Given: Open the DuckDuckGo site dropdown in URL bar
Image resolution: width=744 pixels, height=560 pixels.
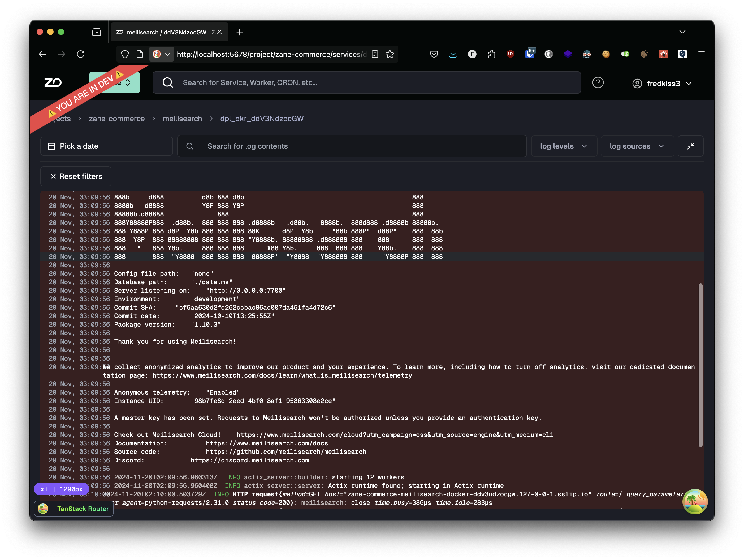Looking at the screenshot, I should [161, 54].
